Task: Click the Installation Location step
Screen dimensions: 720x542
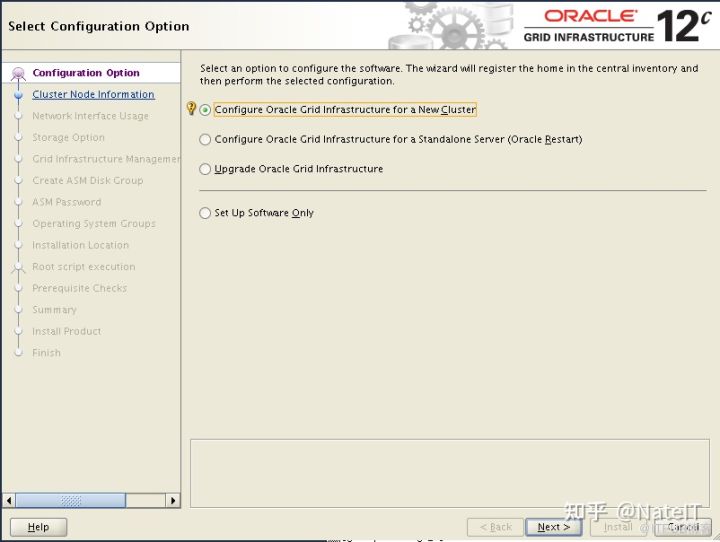Action: coord(80,245)
